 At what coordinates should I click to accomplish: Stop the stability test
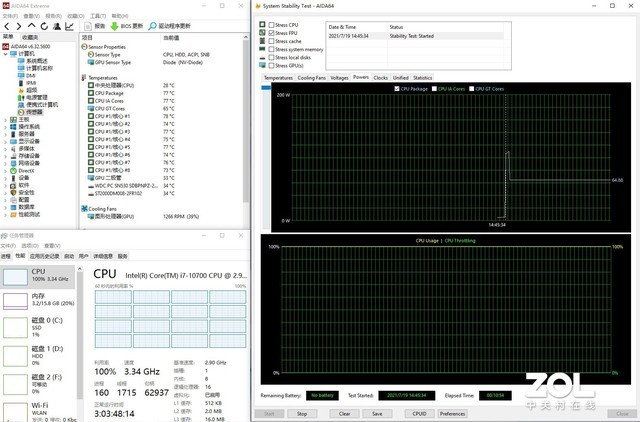pos(302,414)
